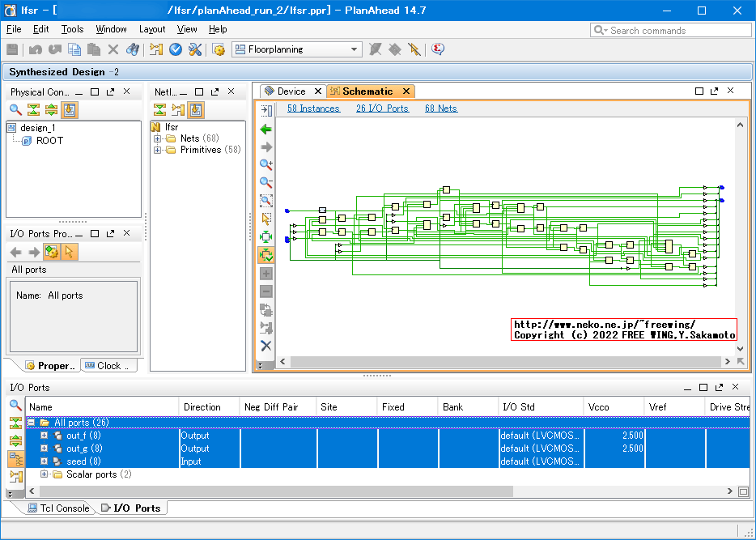Collapse the All ports (26) group
Image resolution: width=756 pixels, height=540 pixels.
coord(32,423)
